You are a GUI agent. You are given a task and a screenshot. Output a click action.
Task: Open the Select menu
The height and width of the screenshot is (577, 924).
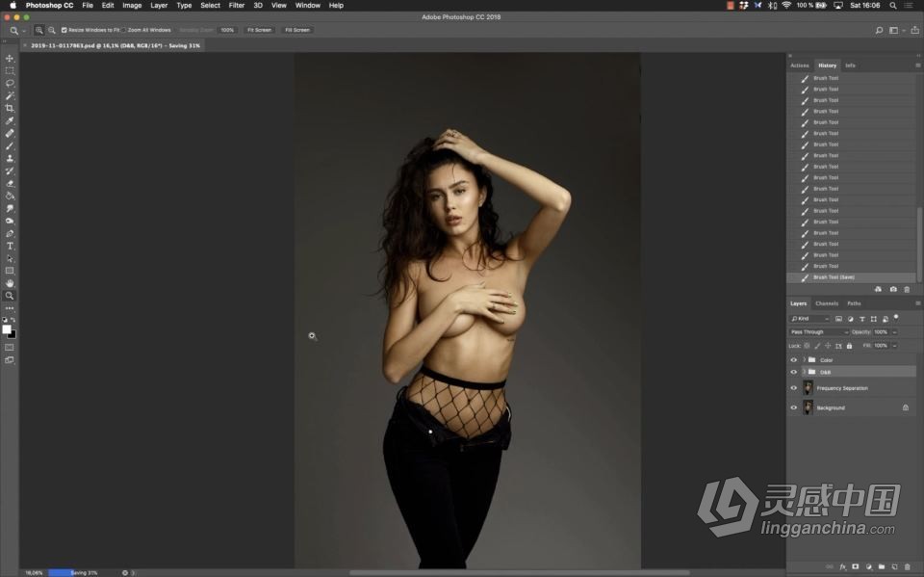[x=210, y=6]
